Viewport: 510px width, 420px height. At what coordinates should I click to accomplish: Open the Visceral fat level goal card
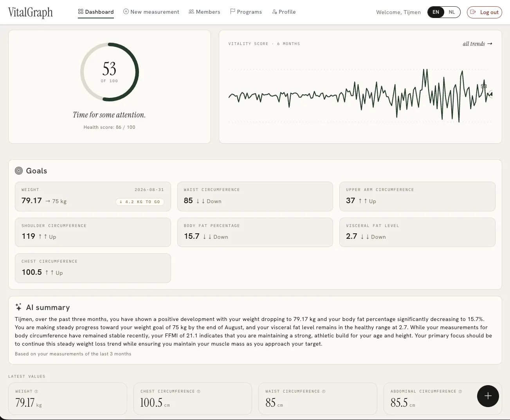pos(417,232)
